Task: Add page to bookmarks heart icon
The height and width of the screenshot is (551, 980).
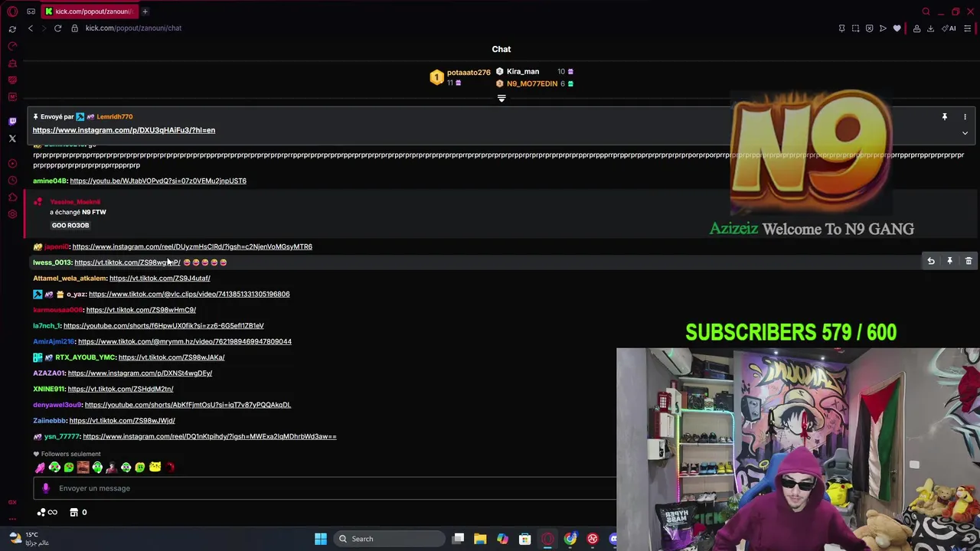Action: click(x=897, y=28)
